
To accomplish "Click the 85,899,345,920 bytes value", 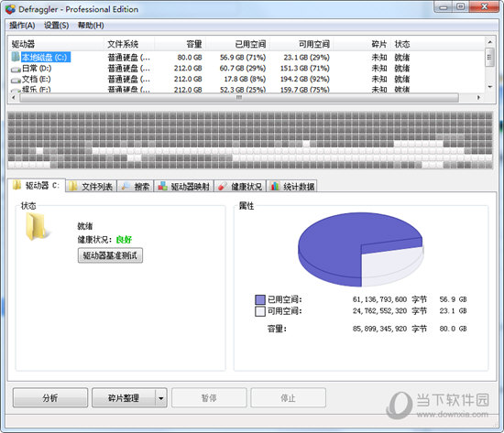I will [379, 329].
